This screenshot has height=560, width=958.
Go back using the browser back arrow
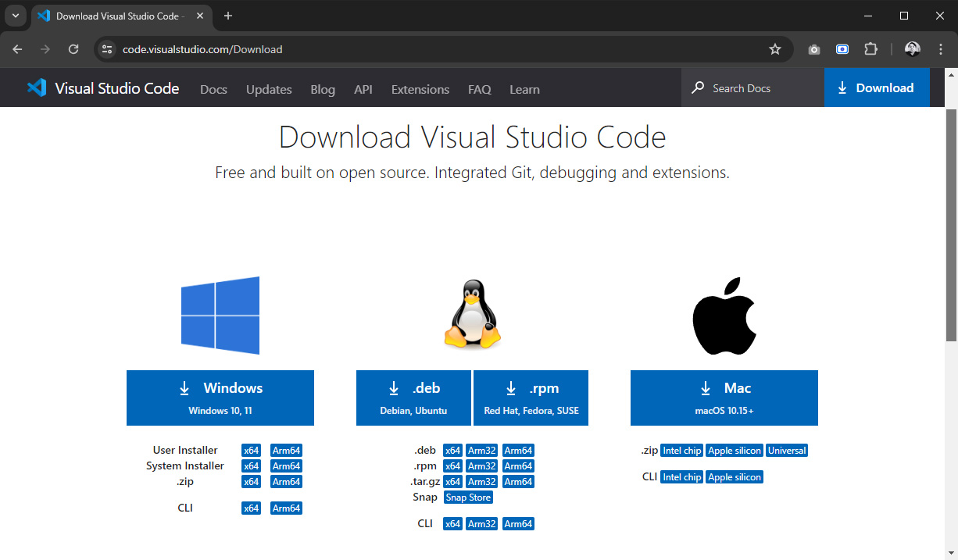tap(17, 49)
